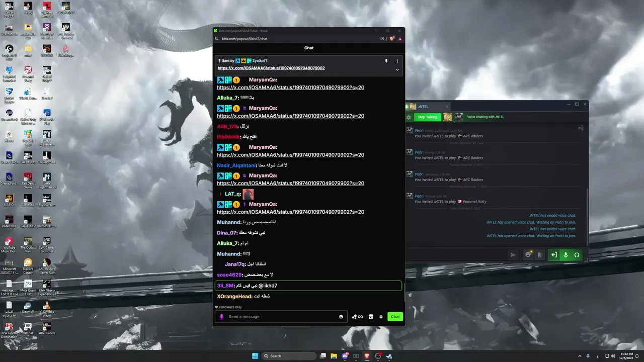Click send arrow in Steam chat
Viewport: 644px width, 362px height.
point(513,255)
